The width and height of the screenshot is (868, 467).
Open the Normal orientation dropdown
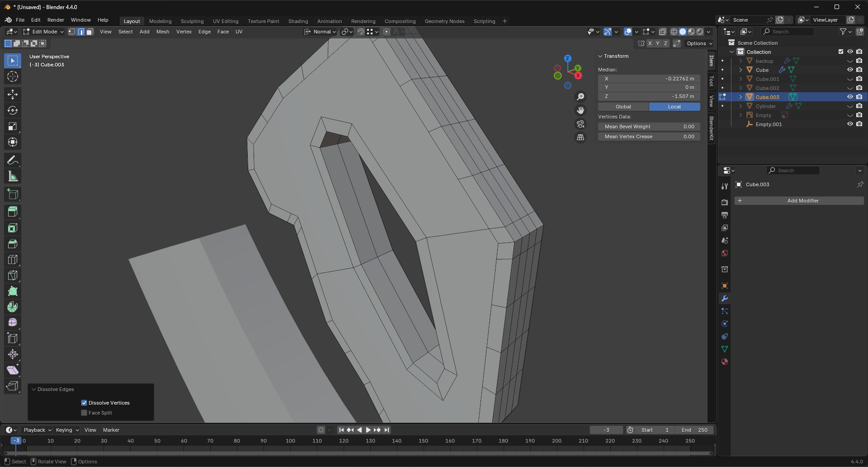[x=321, y=32]
